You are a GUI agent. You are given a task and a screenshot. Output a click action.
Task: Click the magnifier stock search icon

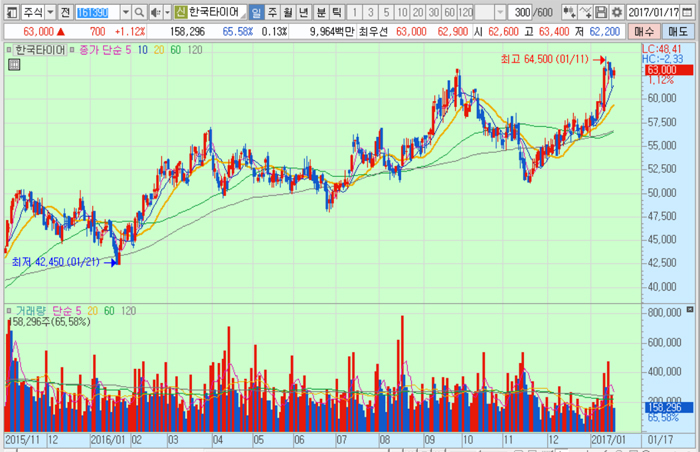140,12
